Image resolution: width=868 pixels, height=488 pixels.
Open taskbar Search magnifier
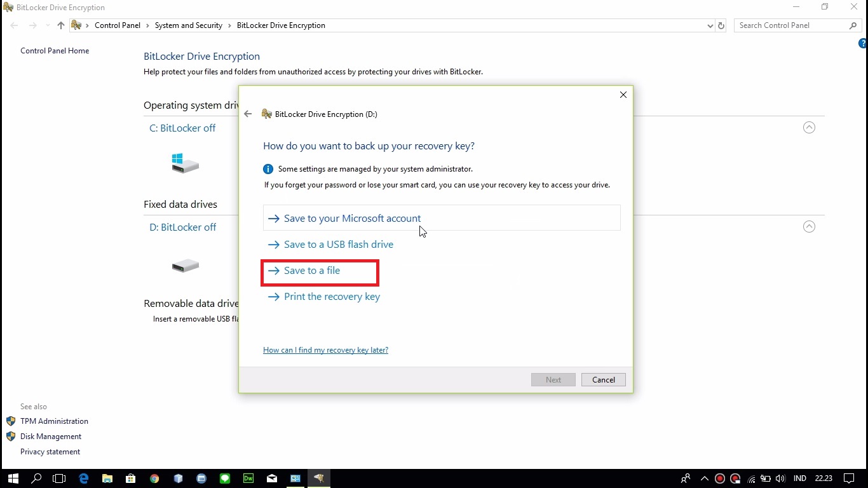click(36, 478)
